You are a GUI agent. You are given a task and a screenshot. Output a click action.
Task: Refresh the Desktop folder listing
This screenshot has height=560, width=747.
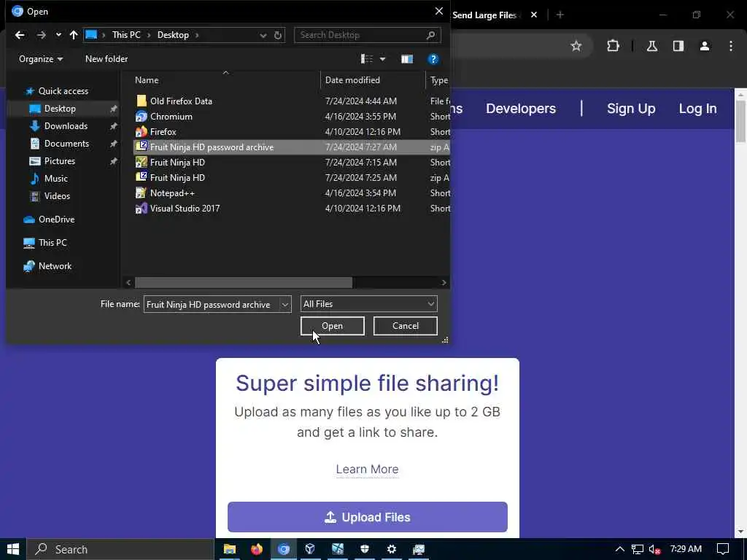coord(278,35)
